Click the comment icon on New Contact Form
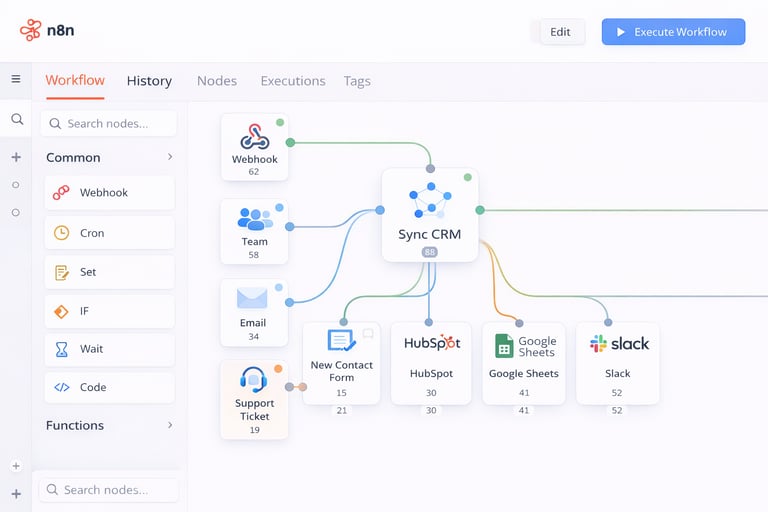The height and width of the screenshot is (512, 768). click(x=368, y=334)
